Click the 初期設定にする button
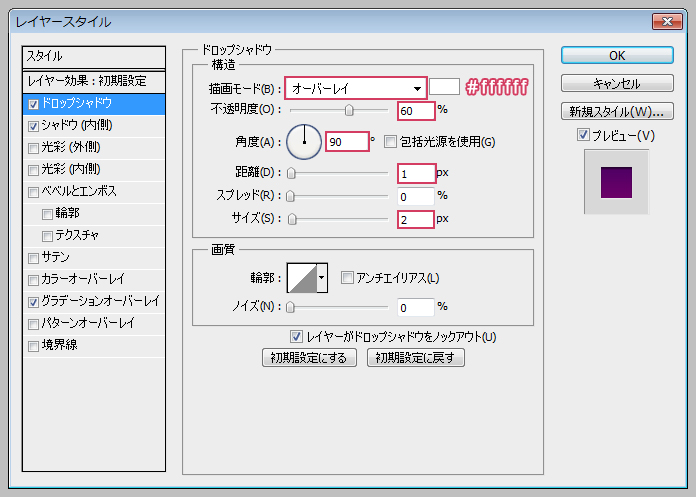 click(309, 358)
